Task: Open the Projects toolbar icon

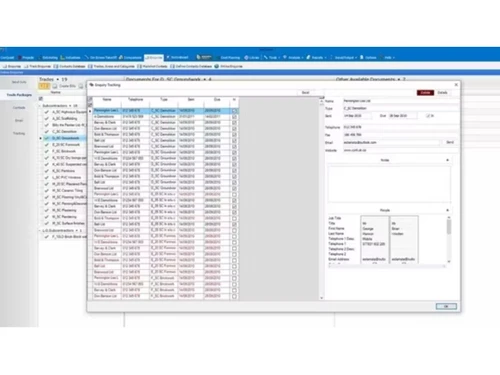Action: (x=19, y=58)
